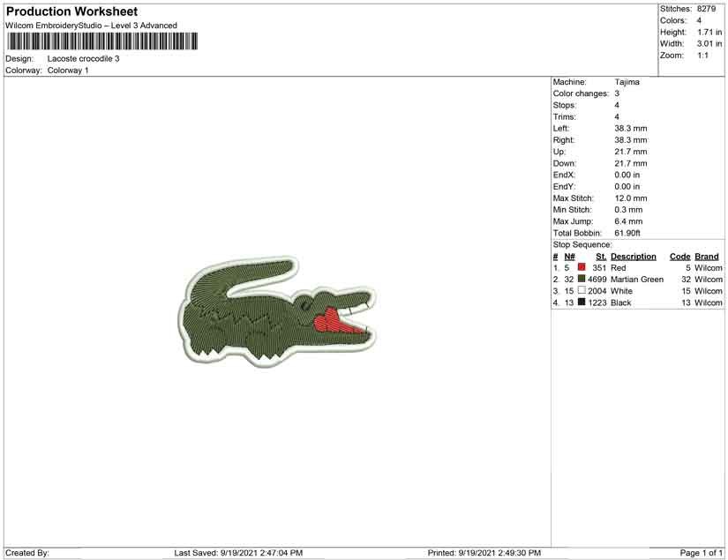728x560 pixels.
Task: Click the 'Stops:' label
Action: [x=565, y=105]
